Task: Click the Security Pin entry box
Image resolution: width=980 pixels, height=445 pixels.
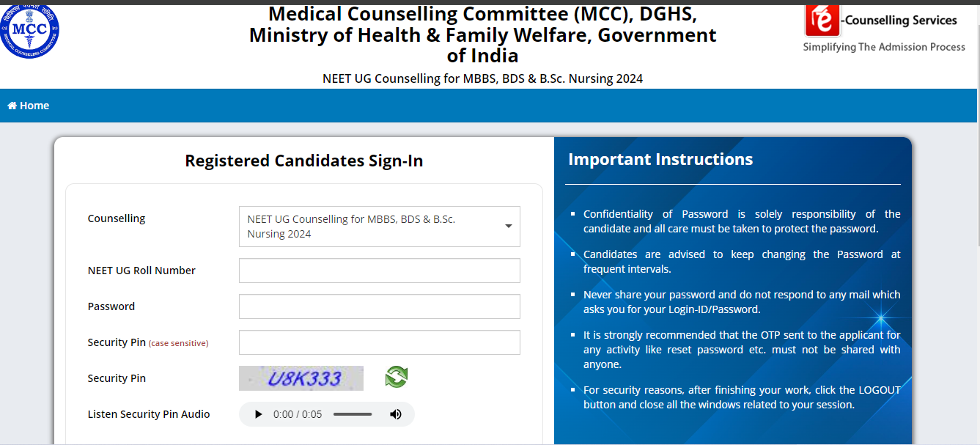Action: click(379, 342)
